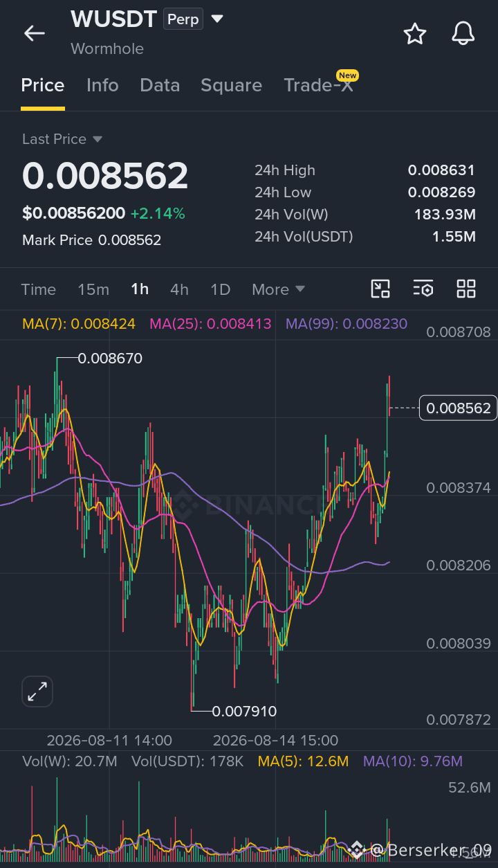Expand the More timeframes dropdown
The image size is (498, 868).
(278, 289)
